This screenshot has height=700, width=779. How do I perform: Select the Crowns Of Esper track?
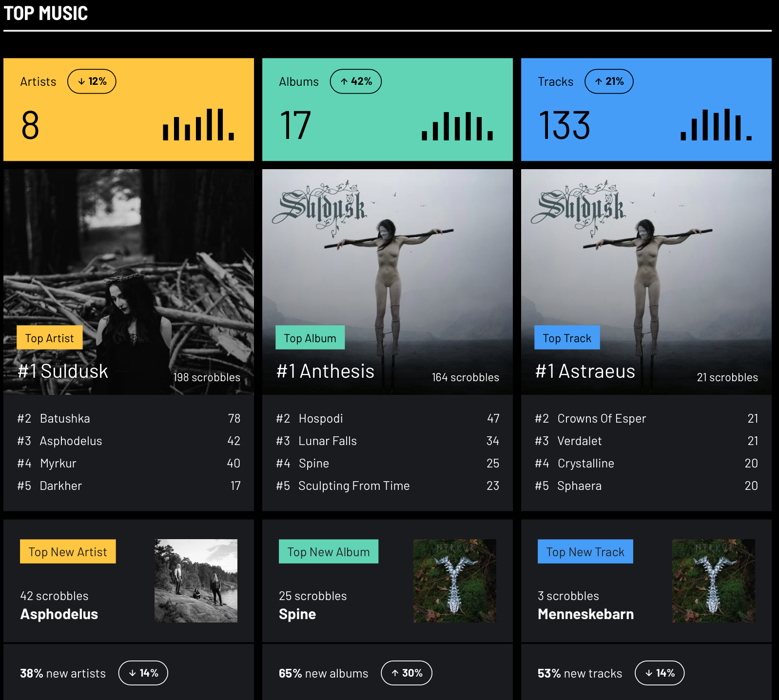pyautogui.click(x=601, y=419)
